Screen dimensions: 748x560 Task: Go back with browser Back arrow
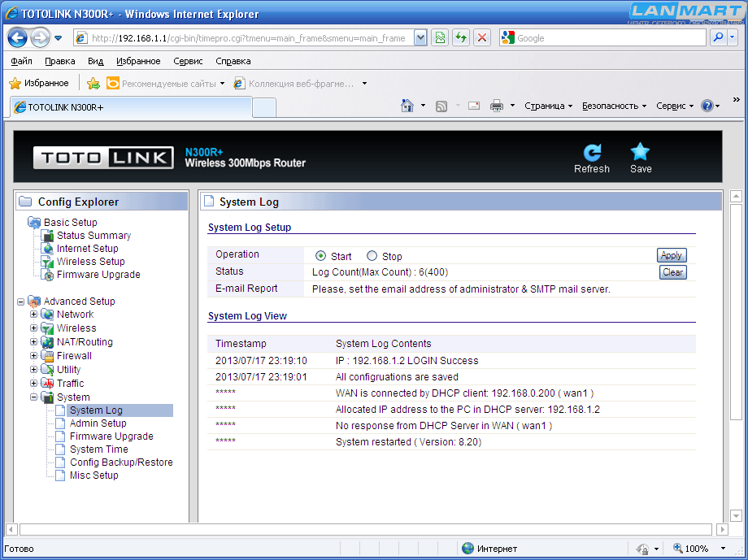(17, 37)
